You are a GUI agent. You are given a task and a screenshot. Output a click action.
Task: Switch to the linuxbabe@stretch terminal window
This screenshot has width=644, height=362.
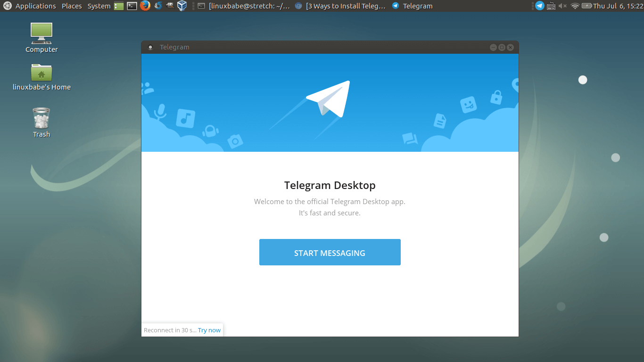(244, 6)
